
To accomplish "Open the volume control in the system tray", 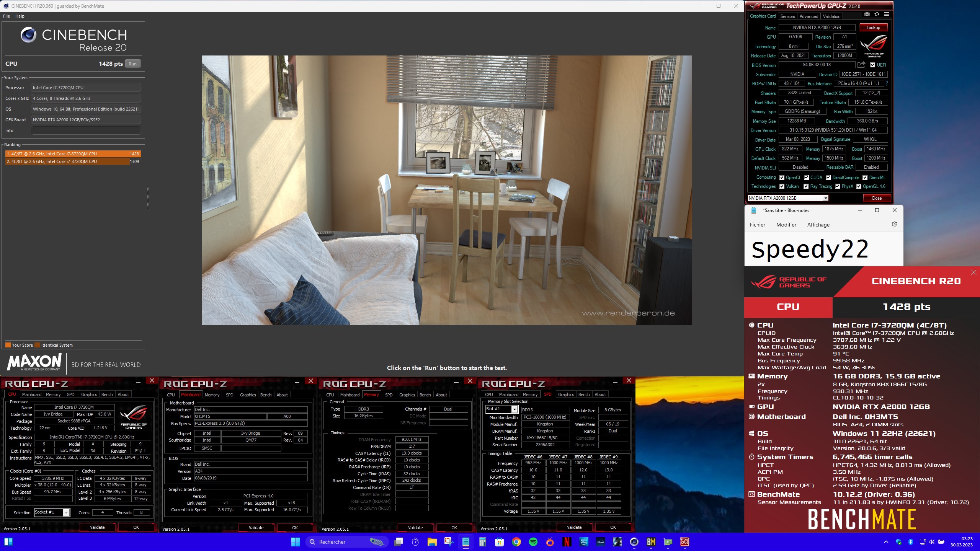I will [931, 542].
